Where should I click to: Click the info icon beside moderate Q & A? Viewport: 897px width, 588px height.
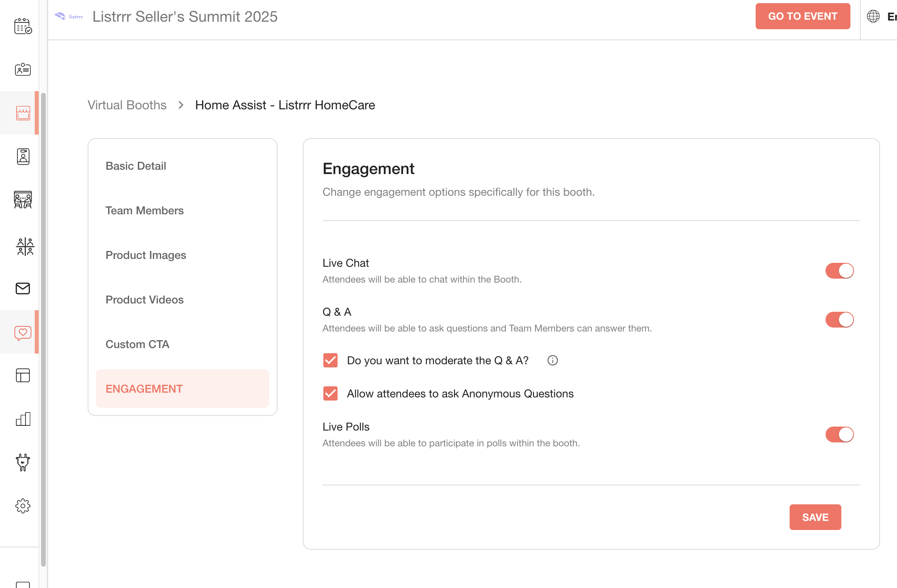coord(552,360)
